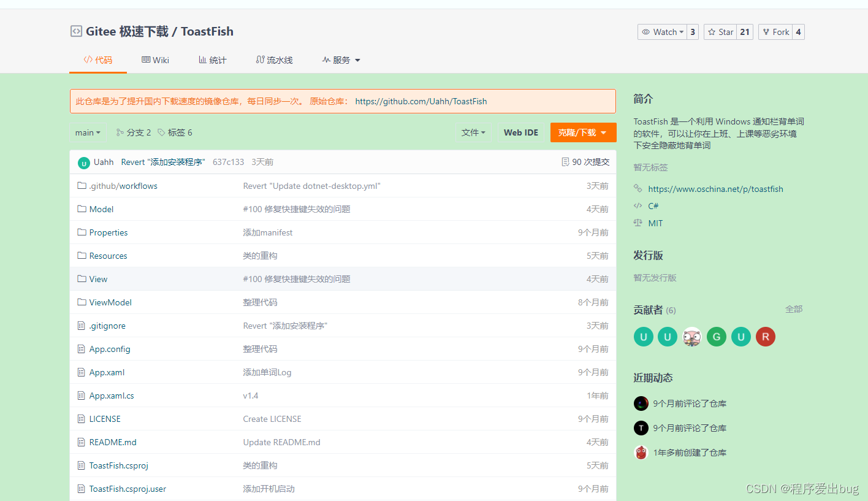Viewport: 868px width, 501px height.
Task: Select the 代码 tab
Action: coord(98,59)
